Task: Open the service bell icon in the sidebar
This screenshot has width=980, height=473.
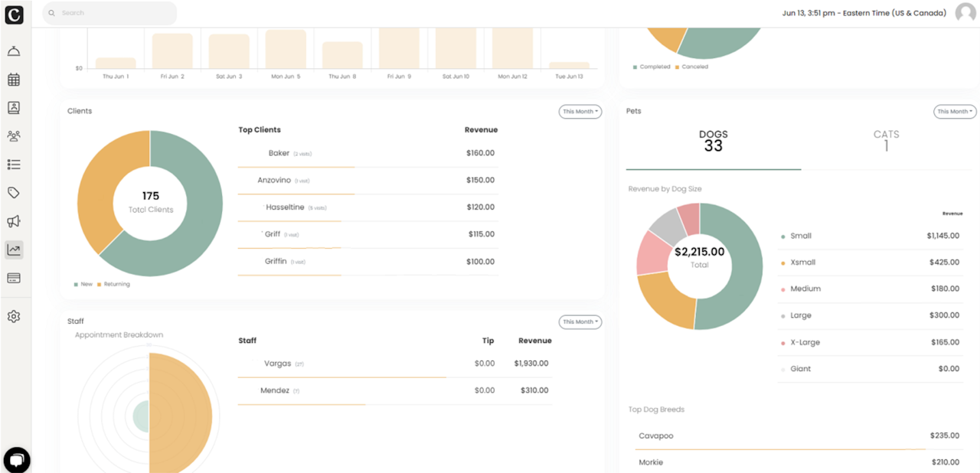Action: [14, 51]
